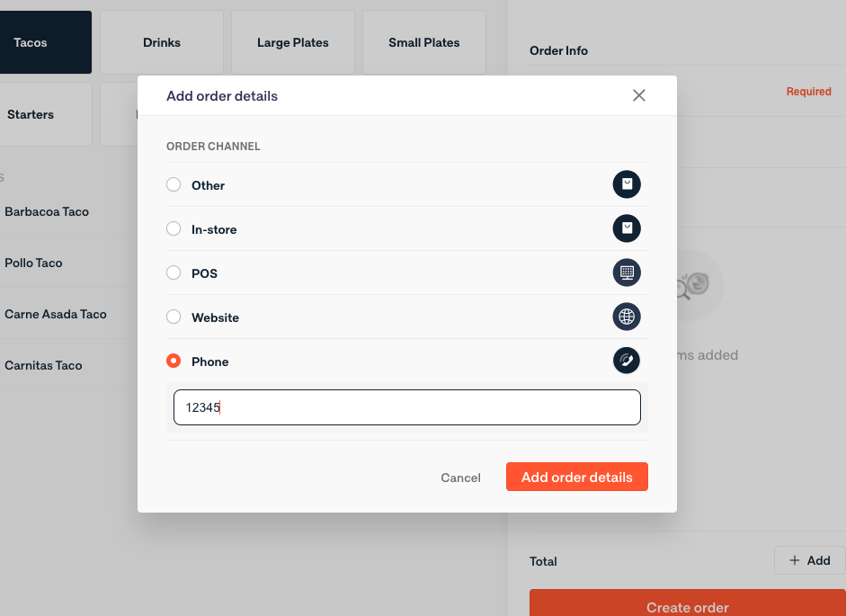Viewport: 846px width, 616px height.
Task: Pick the Website radio button
Action: [174, 317]
